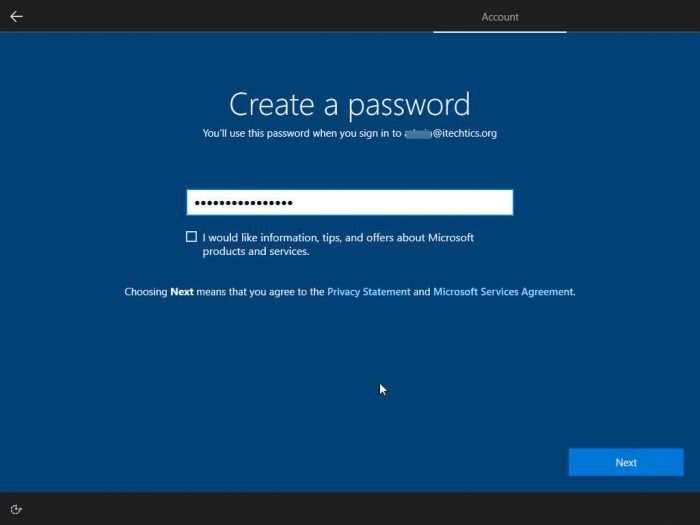700x525 pixels.
Task: Open the Ease of Access icon
Action: (x=16, y=509)
